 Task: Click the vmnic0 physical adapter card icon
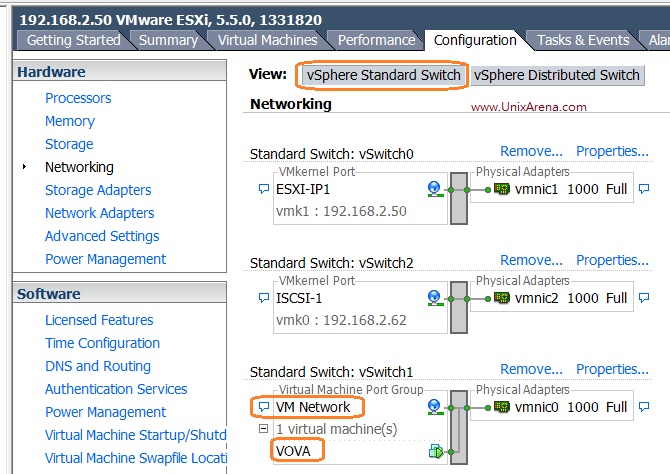pos(502,406)
